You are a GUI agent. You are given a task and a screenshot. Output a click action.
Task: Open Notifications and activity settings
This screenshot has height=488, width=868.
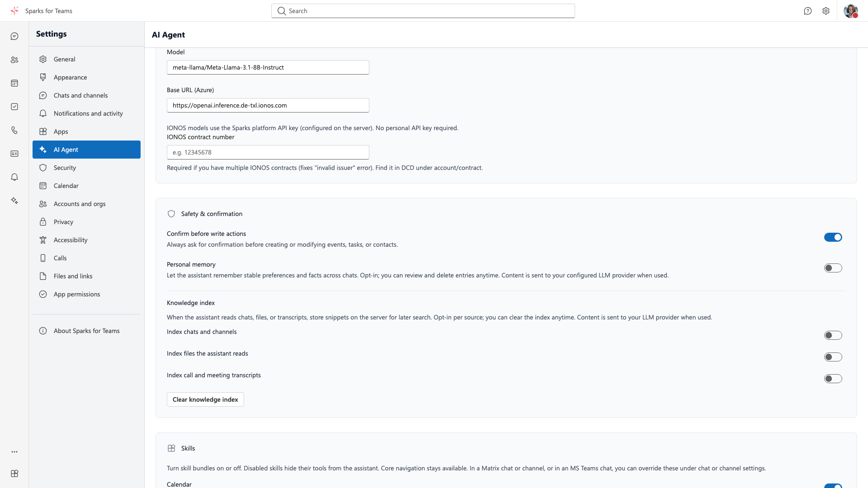[86, 113]
